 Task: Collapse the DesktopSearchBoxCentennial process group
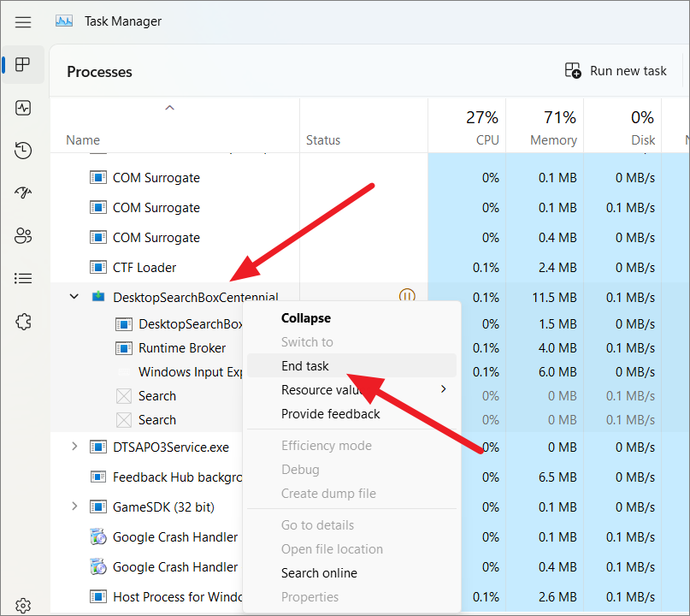point(74,297)
